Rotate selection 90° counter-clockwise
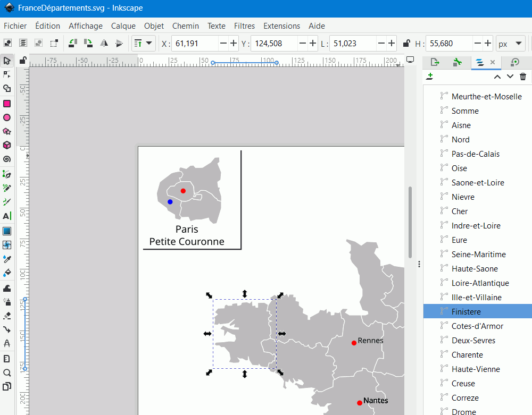Viewport: 532px width, 415px height. click(x=73, y=44)
